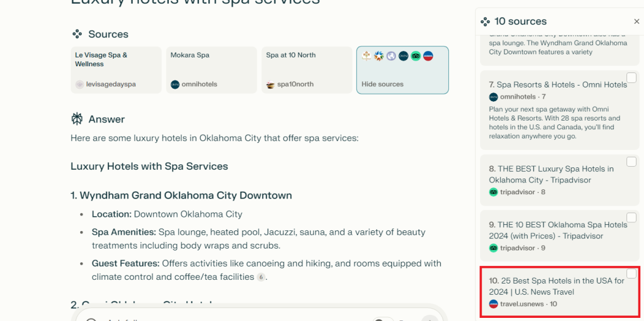Click the spa10north favicon icon
The image size is (644, 321).
(270, 84)
